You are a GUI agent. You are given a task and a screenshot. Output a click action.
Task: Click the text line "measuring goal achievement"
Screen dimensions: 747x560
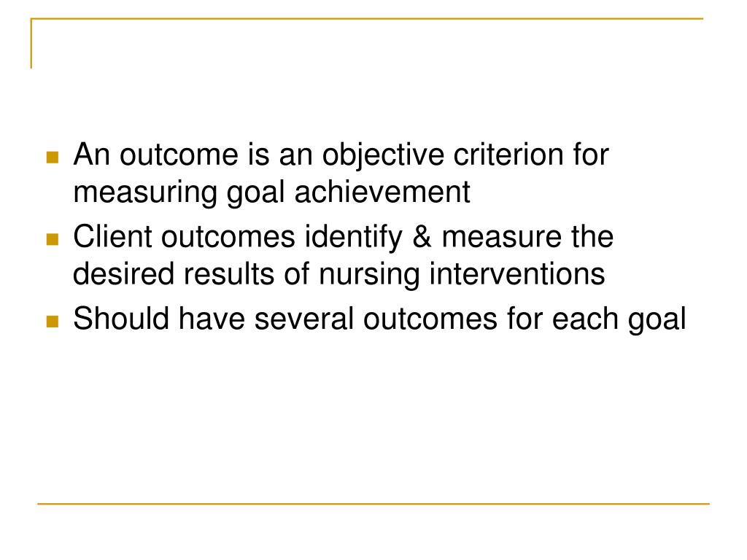pyautogui.click(x=271, y=192)
